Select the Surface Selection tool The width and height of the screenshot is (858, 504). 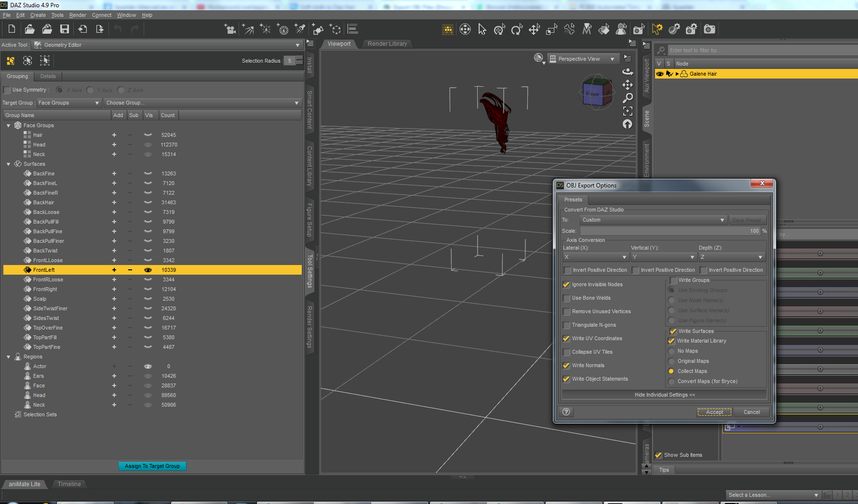click(x=603, y=29)
